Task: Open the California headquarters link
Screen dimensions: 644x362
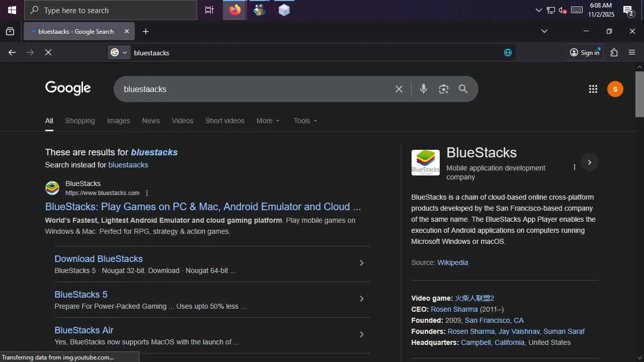Action: 510,342
